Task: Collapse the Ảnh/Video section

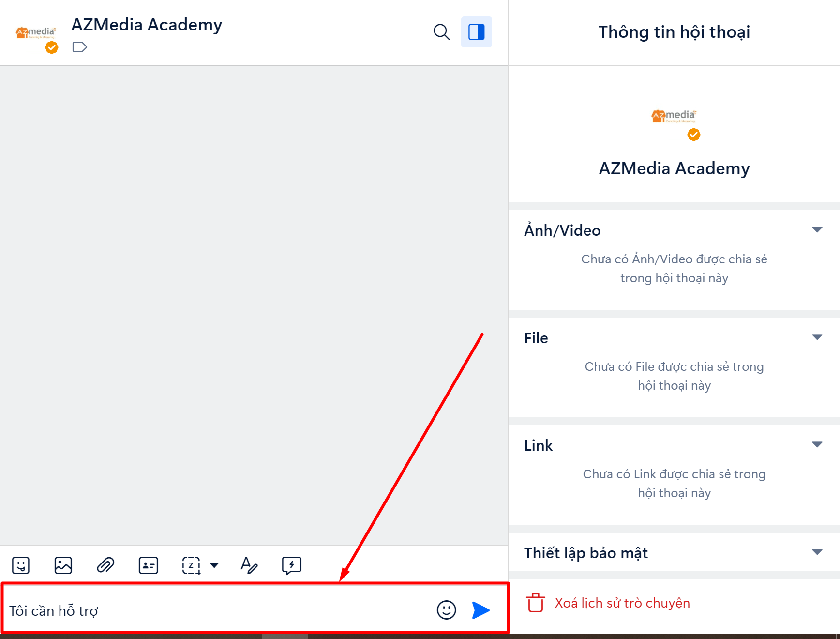Action: (x=817, y=230)
